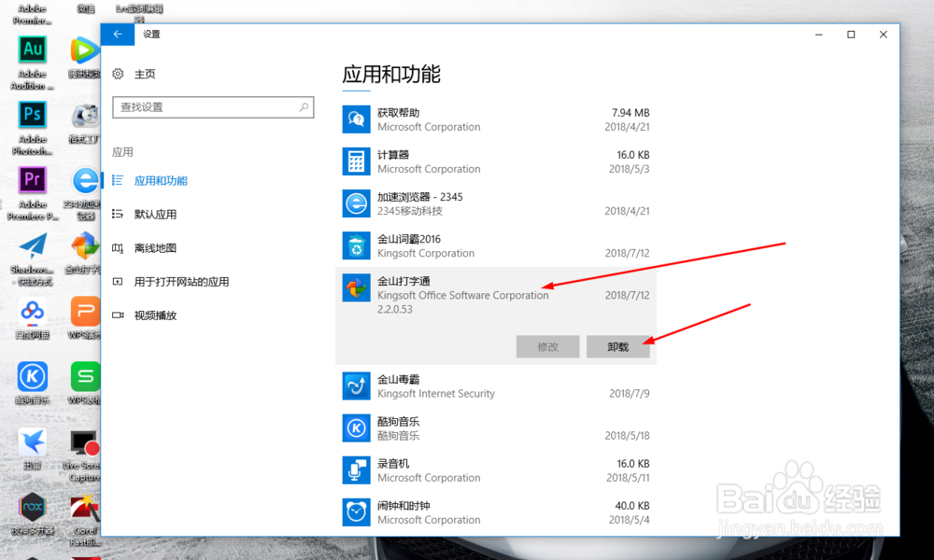This screenshot has width=934, height=560.
Task: Open the Corel desktop icon
Action: (x=85, y=522)
